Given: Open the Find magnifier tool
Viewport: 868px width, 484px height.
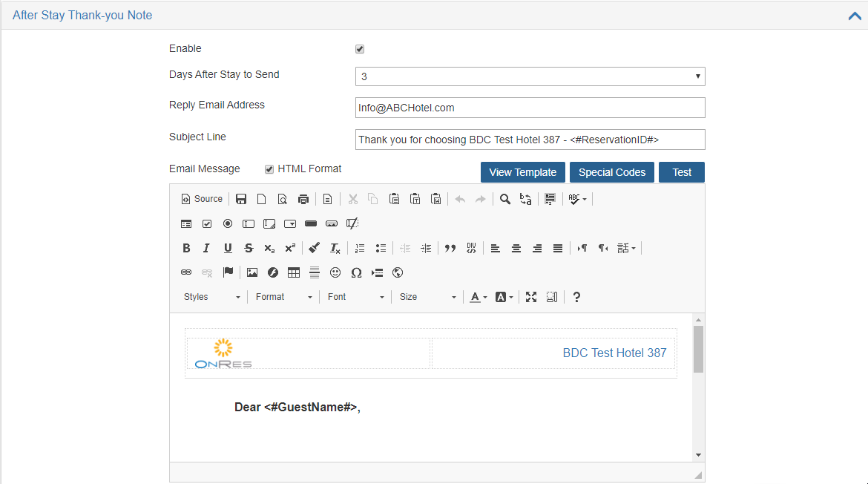Looking at the screenshot, I should [x=505, y=199].
